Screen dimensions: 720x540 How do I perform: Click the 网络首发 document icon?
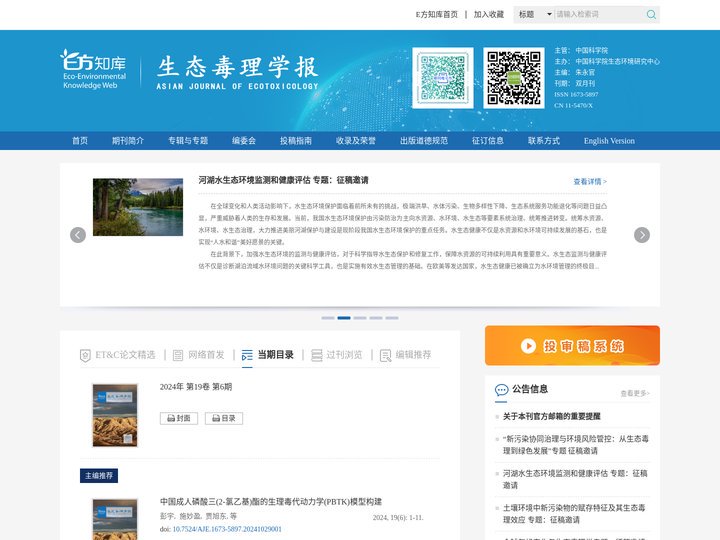pyautogui.click(x=178, y=355)
